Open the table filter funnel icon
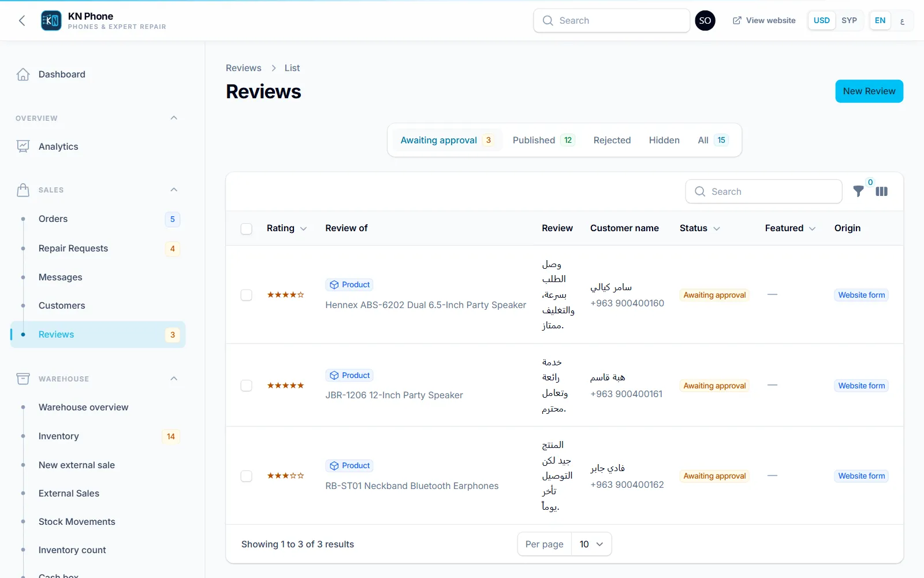The height and width of the screenshot is (578, 924). 859,191
